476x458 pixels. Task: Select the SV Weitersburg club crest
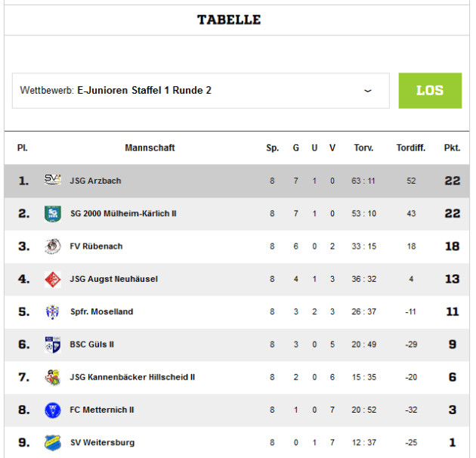[x=53, y=443]
